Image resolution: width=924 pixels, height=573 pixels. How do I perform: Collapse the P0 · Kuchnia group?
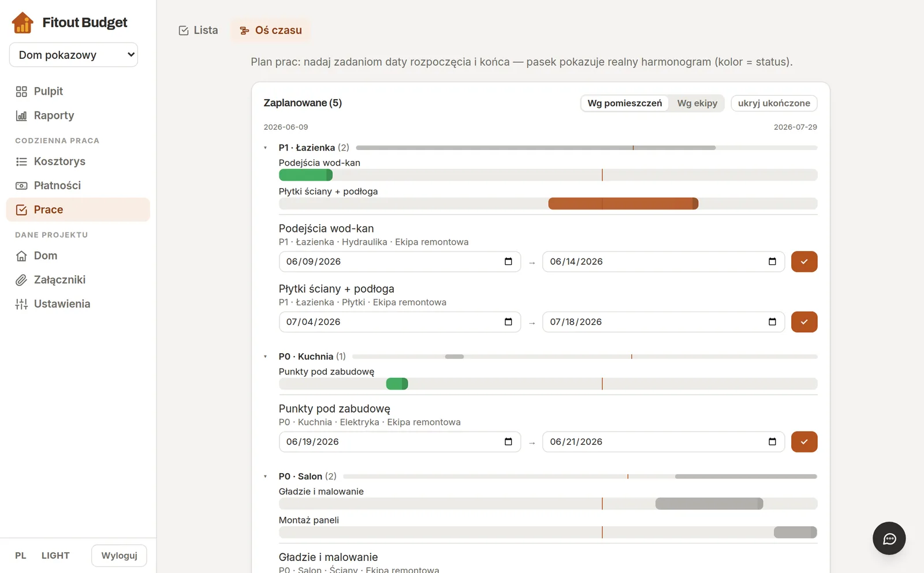(x=266, y=357)
